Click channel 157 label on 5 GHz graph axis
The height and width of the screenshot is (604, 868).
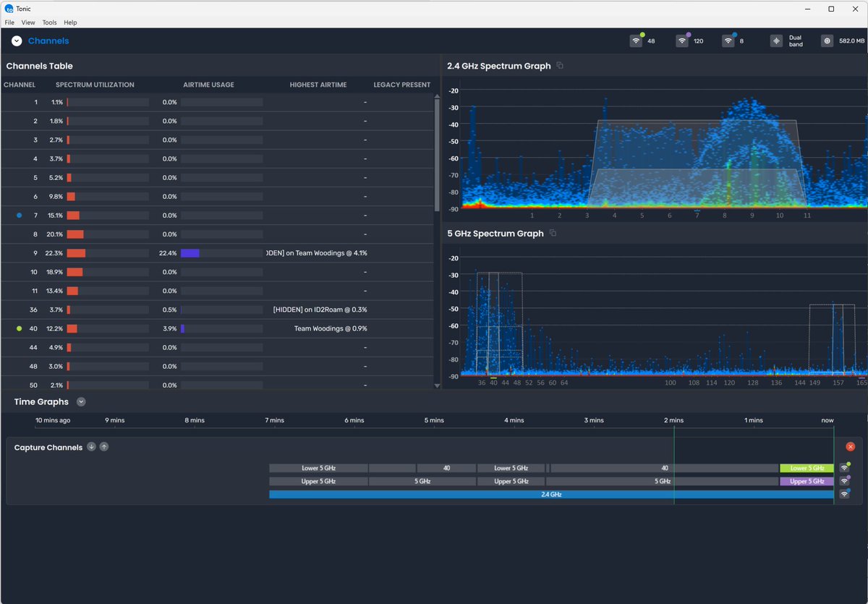[x=838, y=383]
